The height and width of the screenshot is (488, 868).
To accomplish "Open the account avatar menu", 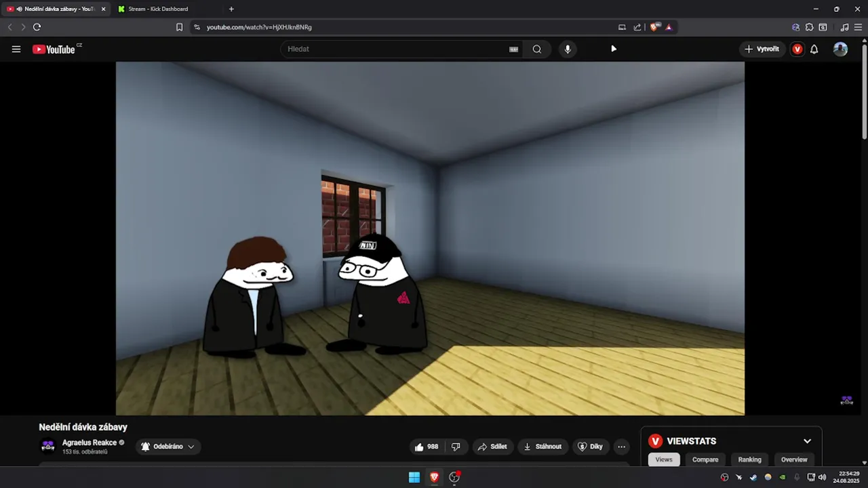I will [840, 49].
